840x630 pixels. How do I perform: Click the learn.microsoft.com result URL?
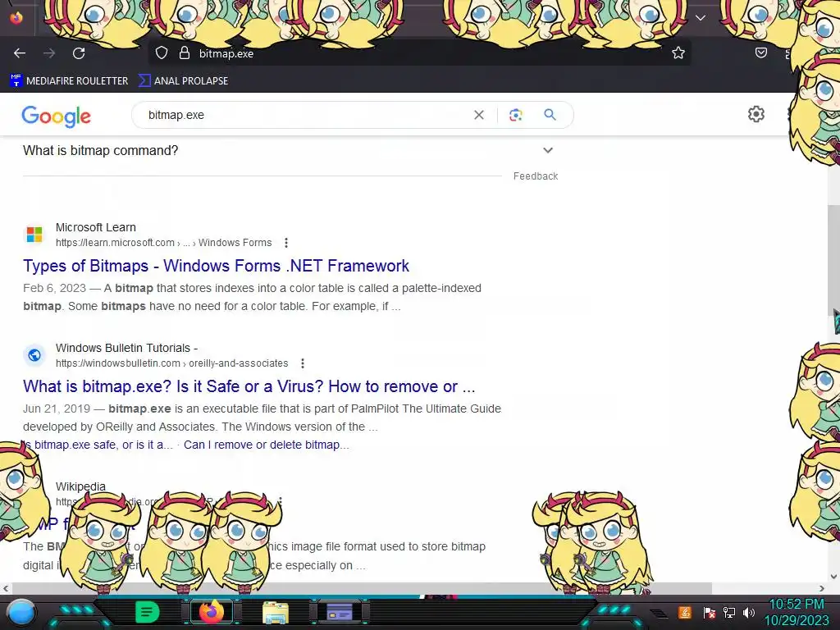(163, 243)
